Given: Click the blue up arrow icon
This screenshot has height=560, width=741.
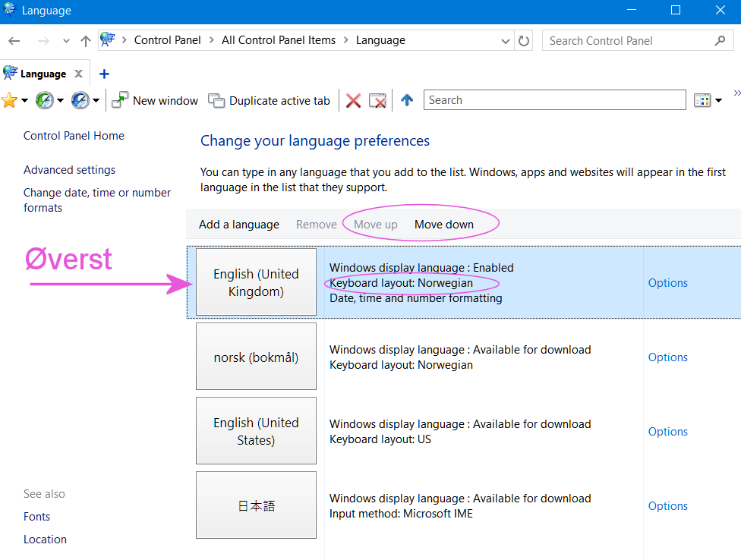Looking at the screenshot, I should pos(407,100).
